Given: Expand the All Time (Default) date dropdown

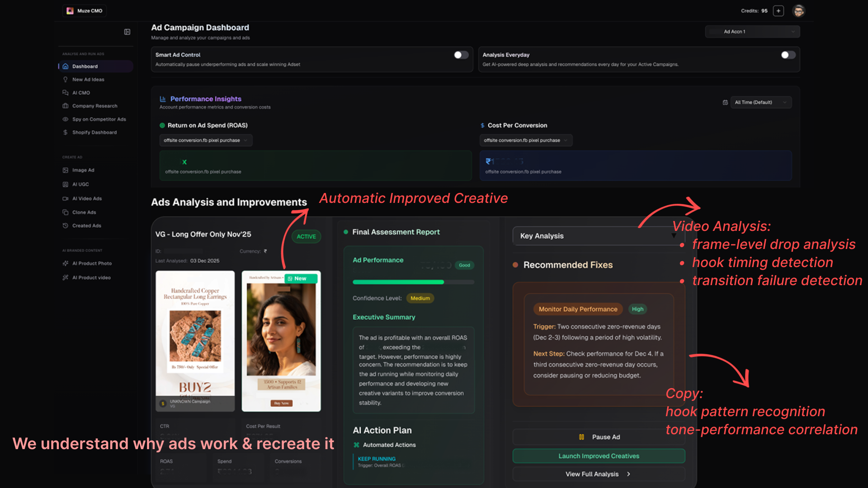Looking at the screenshot, I should point(760,103).
